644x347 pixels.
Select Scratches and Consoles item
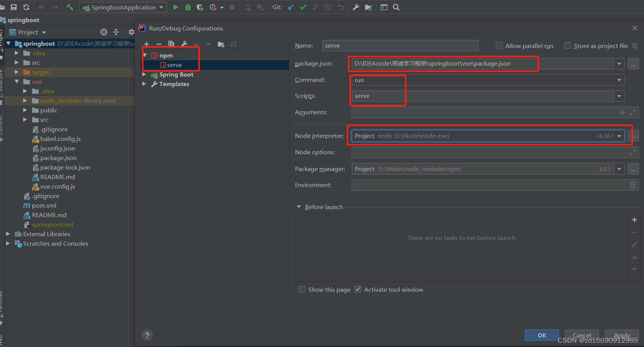[56, 243]
